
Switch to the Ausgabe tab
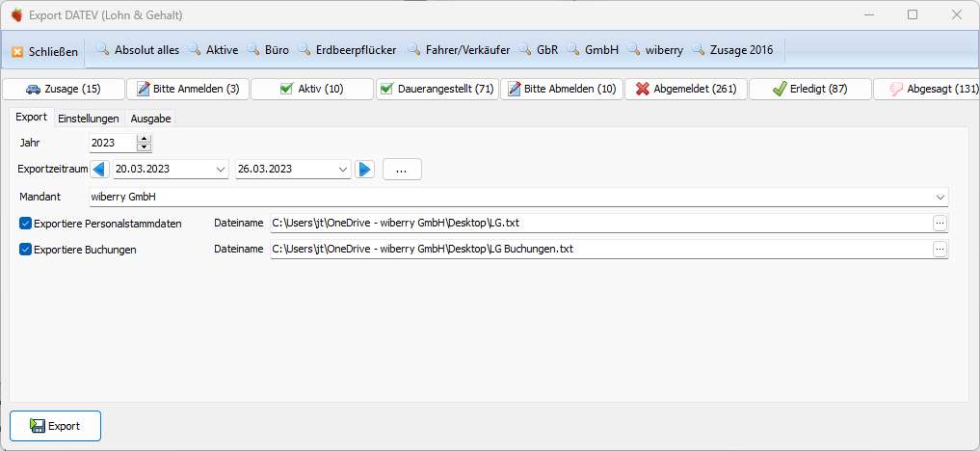click(150, 119)
